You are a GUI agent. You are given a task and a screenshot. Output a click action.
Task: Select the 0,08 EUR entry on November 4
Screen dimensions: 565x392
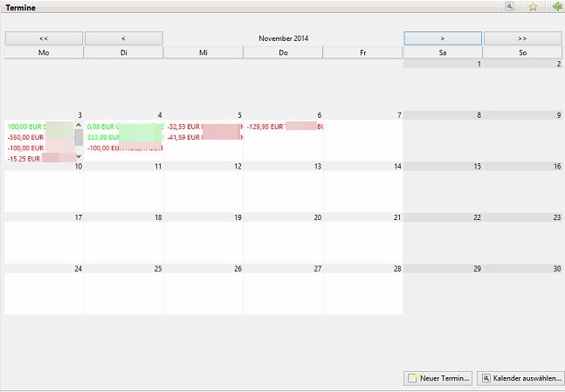pos(101,127)
